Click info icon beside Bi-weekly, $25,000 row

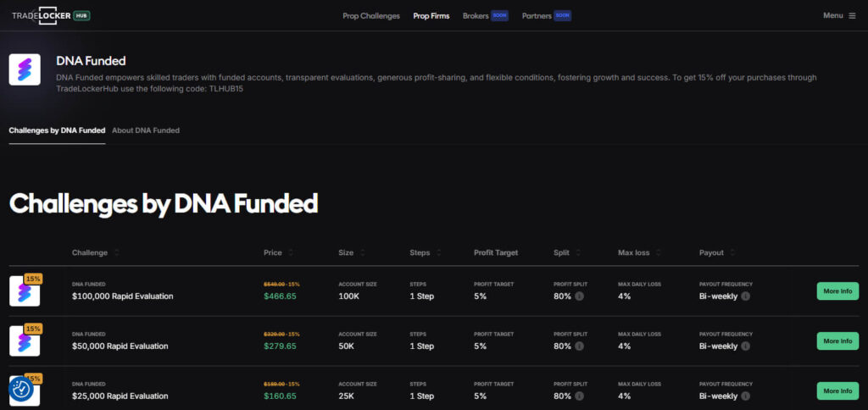tap(745, 396)
